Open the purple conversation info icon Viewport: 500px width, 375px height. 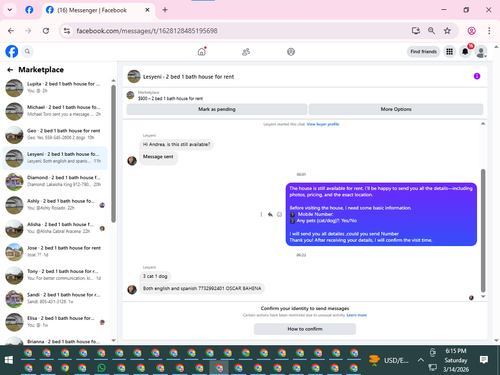tap(477, 76)
